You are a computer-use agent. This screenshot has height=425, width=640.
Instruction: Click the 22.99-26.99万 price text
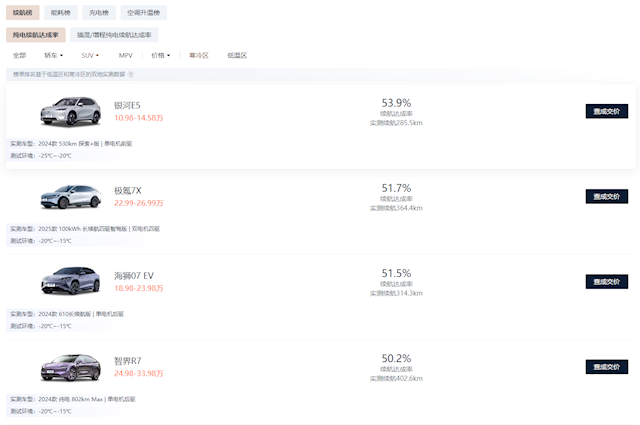[x=139, y=203]
